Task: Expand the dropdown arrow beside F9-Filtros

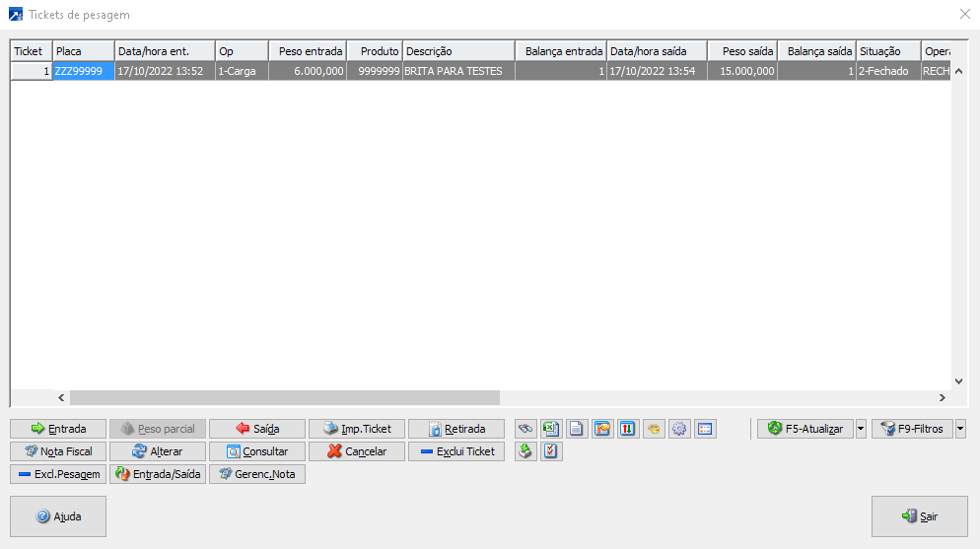Action: [x=960, y=429]
